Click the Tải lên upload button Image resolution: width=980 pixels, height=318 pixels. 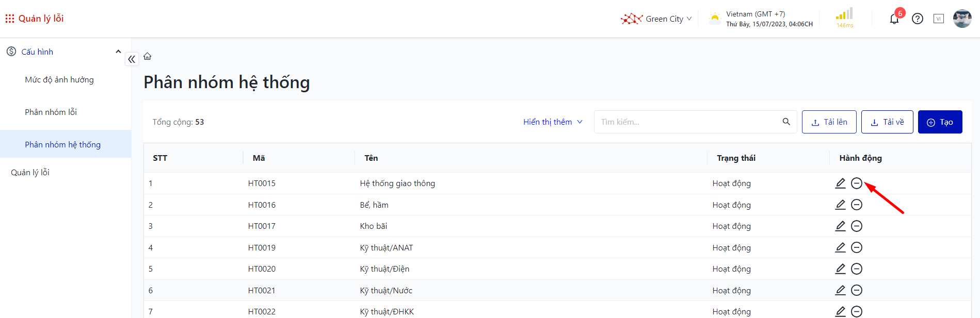(829, 122)
